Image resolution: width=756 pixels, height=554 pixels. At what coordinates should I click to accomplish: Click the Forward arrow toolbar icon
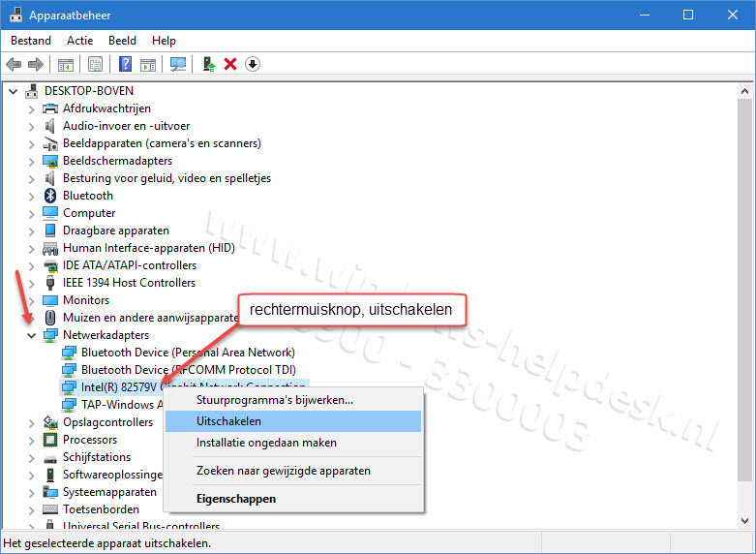click(x=36, y=64)
